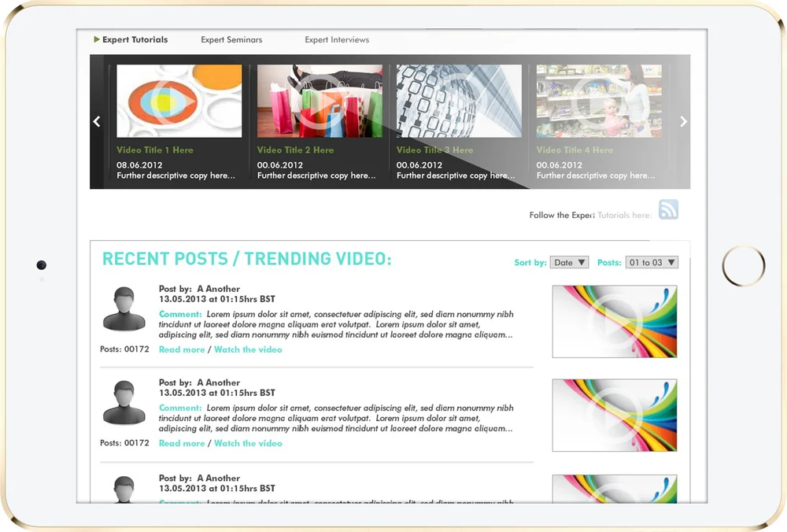
Task: Click Posts: 00172 under second avatar
Action: [x=124, y=443]
